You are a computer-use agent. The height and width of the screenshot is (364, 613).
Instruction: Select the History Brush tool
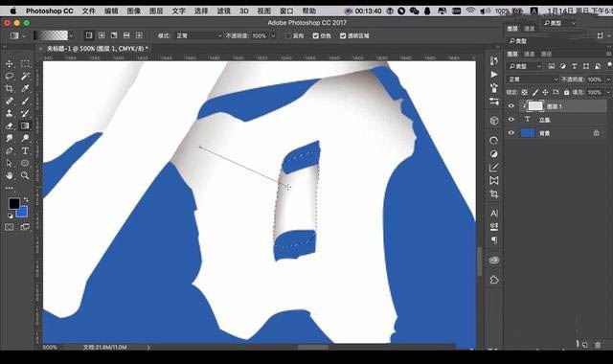[25, 113]
